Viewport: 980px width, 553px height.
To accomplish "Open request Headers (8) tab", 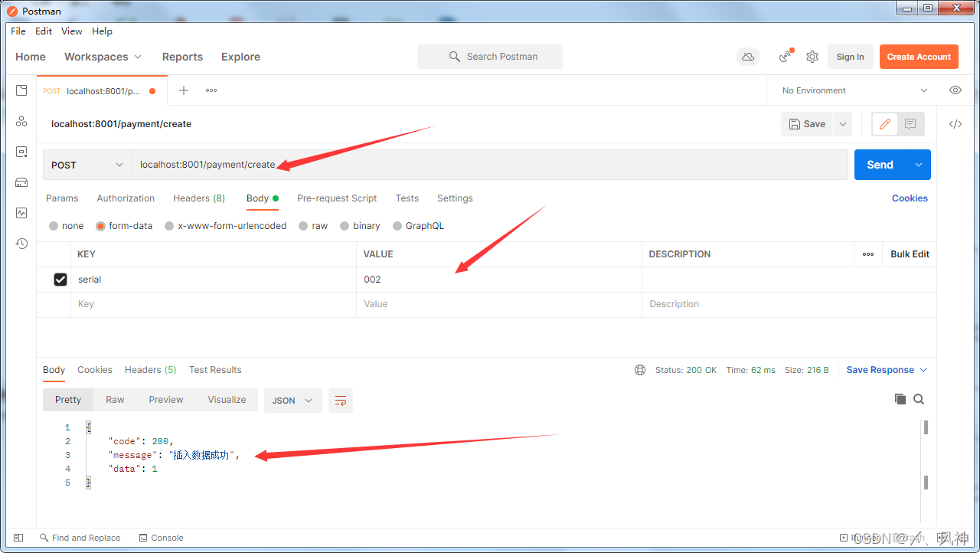I will coord(199,198).
